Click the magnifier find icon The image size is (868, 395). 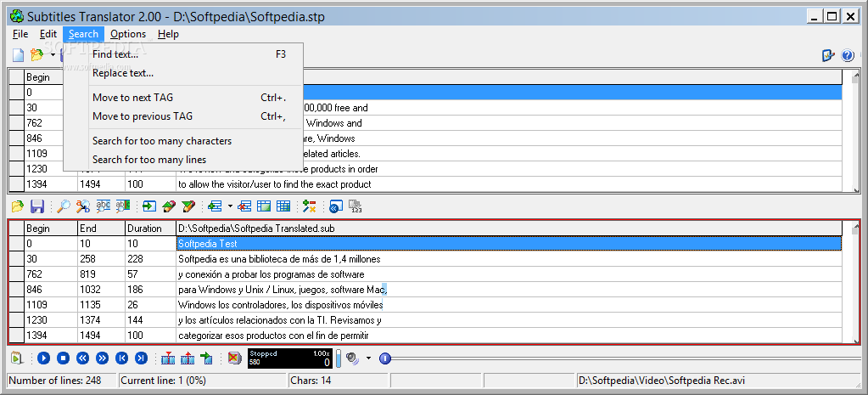(64, 206)
